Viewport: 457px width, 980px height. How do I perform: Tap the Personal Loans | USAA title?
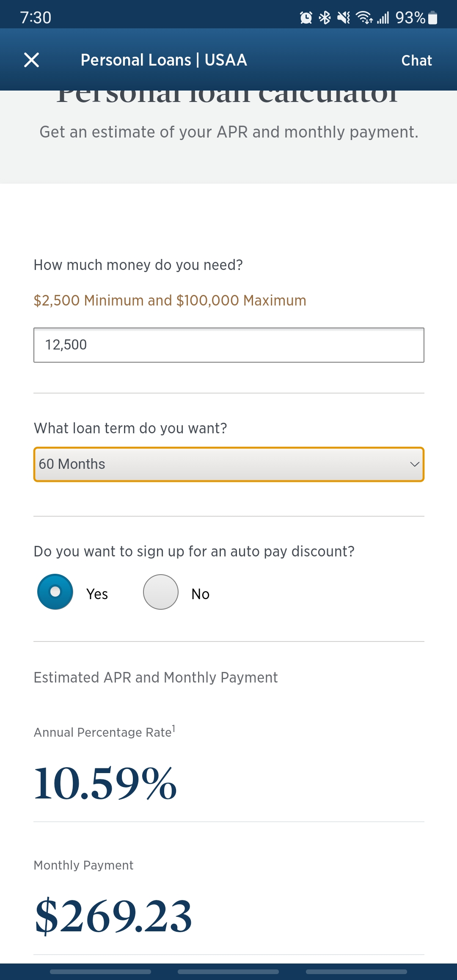(164, 60)
